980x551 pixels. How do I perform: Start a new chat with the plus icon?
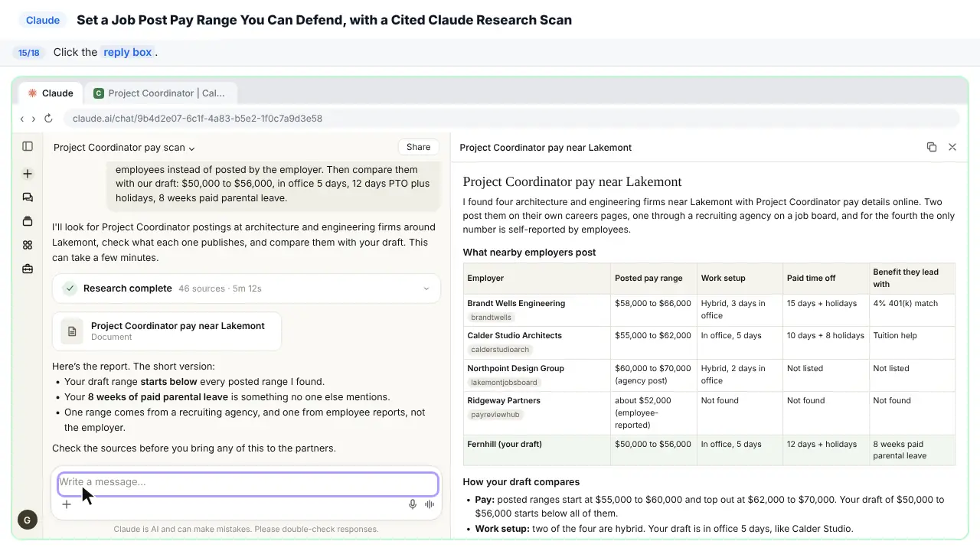28,174
